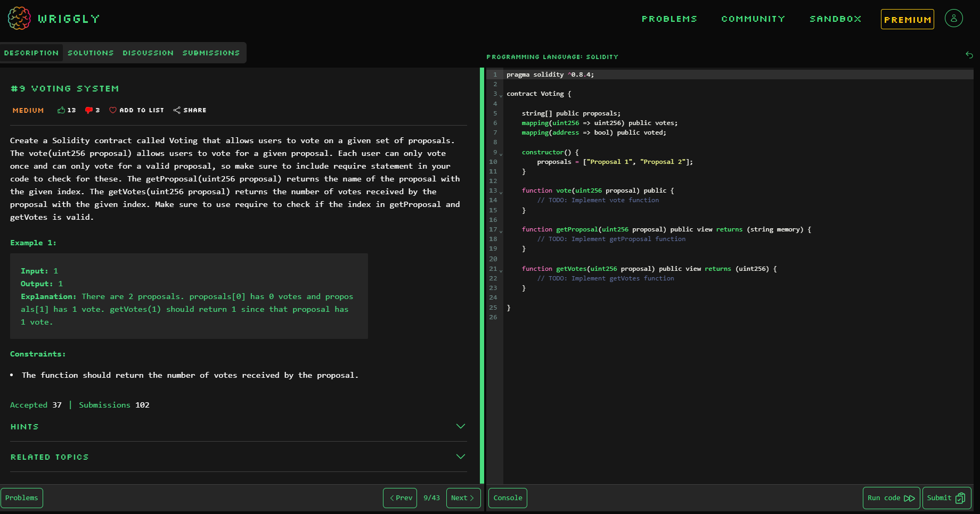Expand the Hints section
980x514 pixels.
coord(461,426)
